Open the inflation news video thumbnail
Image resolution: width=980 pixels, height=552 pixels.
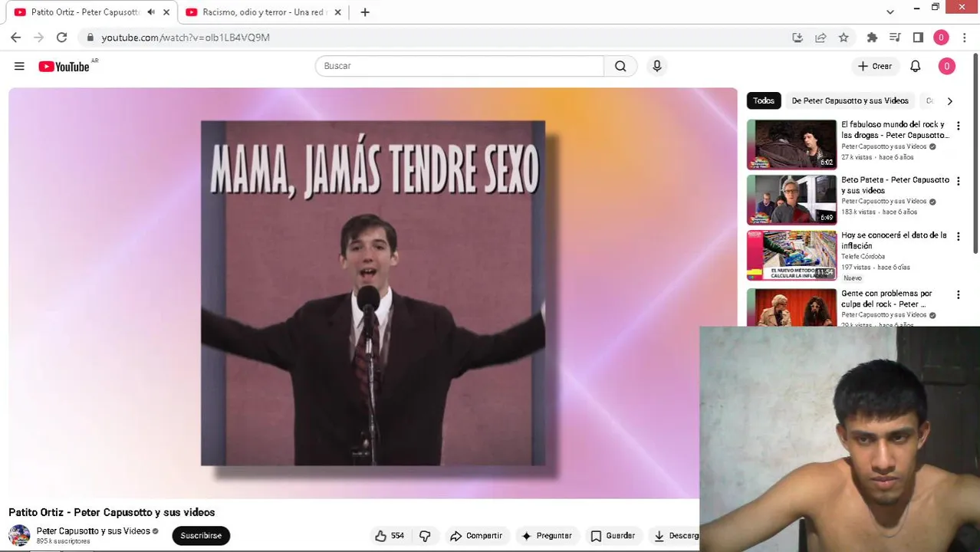tap(791, 255)
